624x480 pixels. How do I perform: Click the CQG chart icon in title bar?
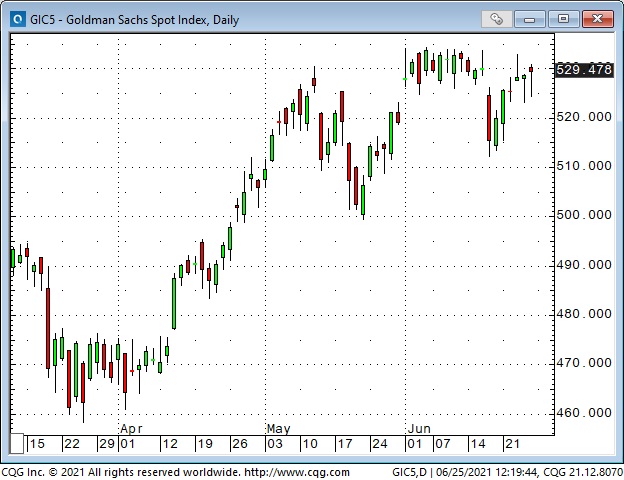(x=18, y=19)
